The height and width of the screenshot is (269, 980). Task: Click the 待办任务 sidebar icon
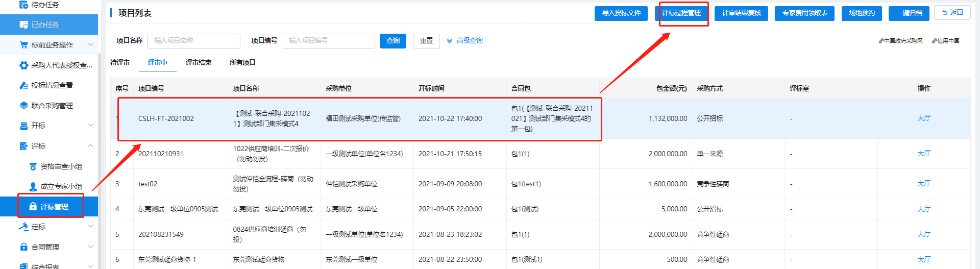click(x=23, y=5)
